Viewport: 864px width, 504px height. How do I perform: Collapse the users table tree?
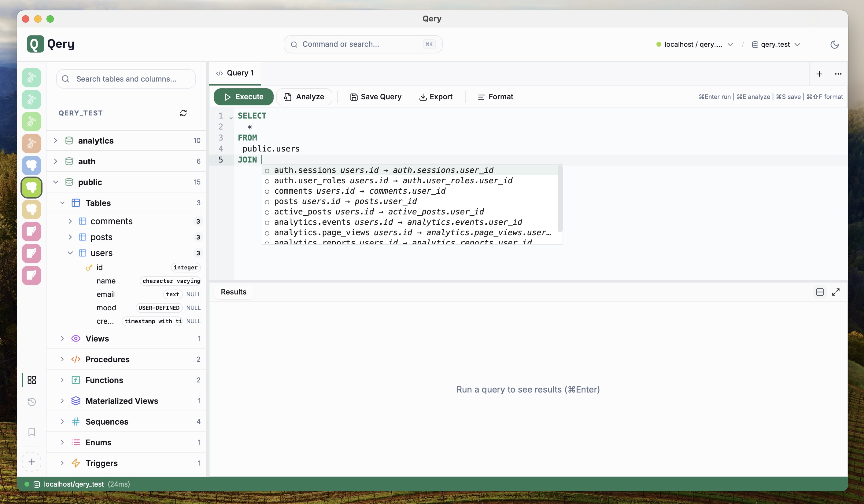(70, 253)
